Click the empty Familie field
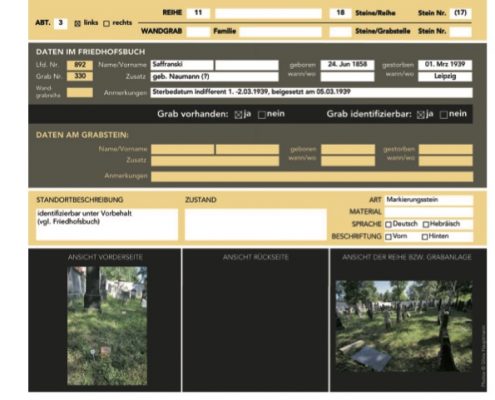This screenshot has width=495, height=400. point(280,32)
